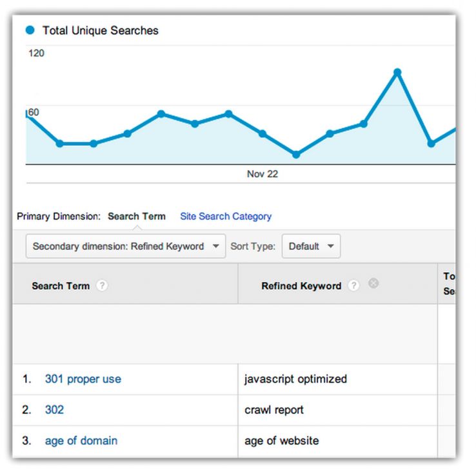Image resolution: width=476 pixels, height=471 pixels.
Task: Click the Total Unique Searches legend label
Action: click(100, 30)
